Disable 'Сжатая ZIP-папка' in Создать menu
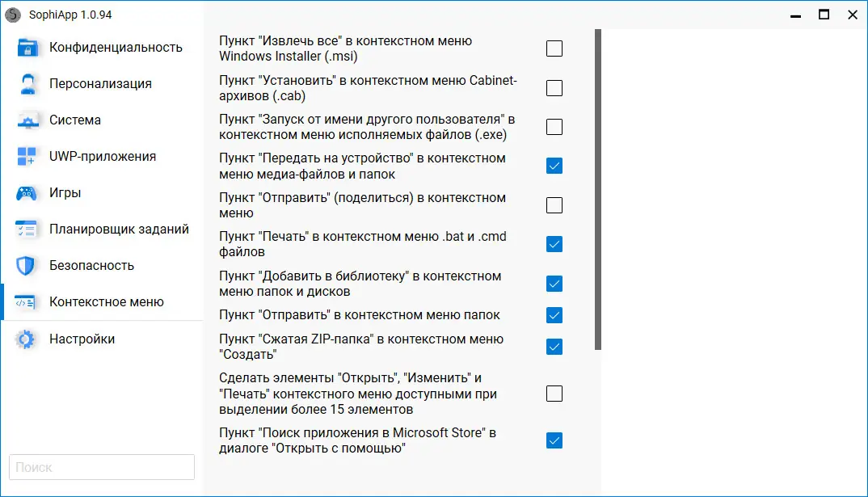 tap(554, 347)
